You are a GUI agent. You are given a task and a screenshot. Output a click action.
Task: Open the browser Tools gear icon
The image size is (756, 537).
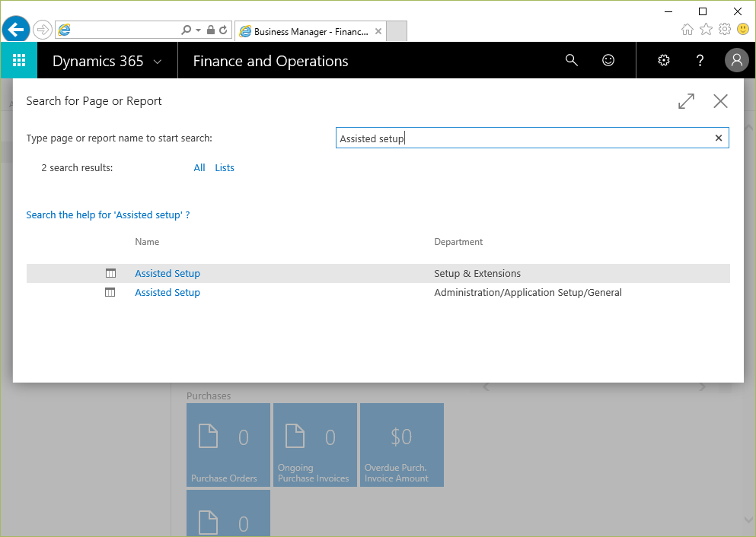(x=725, y=30)
